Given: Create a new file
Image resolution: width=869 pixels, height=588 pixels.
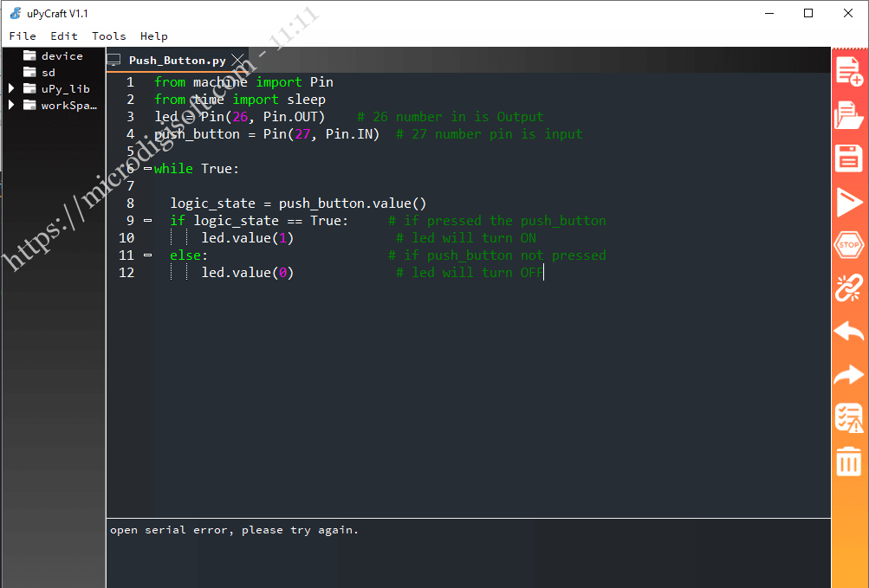Looking at the screenshot, I should pos(848,73).
